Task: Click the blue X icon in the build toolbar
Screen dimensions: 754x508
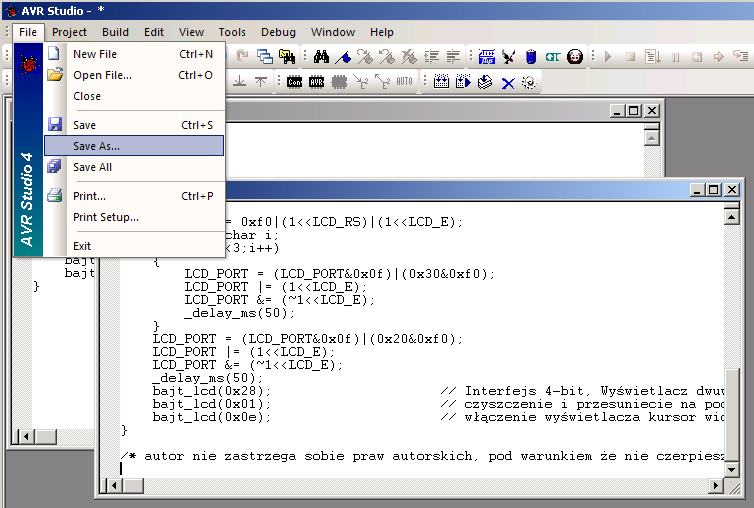Action: click(x=508, y=82)
